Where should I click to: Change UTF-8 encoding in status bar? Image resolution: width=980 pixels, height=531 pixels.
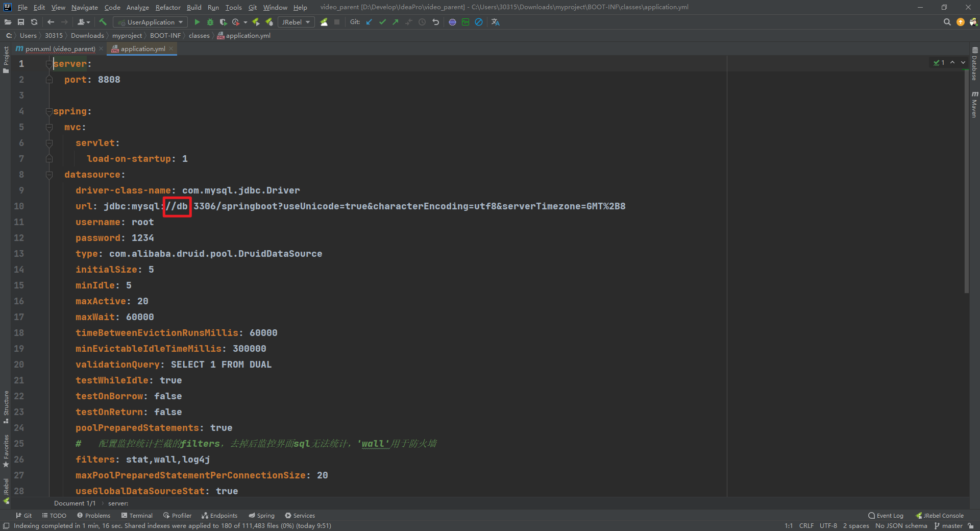coord(828,526)
